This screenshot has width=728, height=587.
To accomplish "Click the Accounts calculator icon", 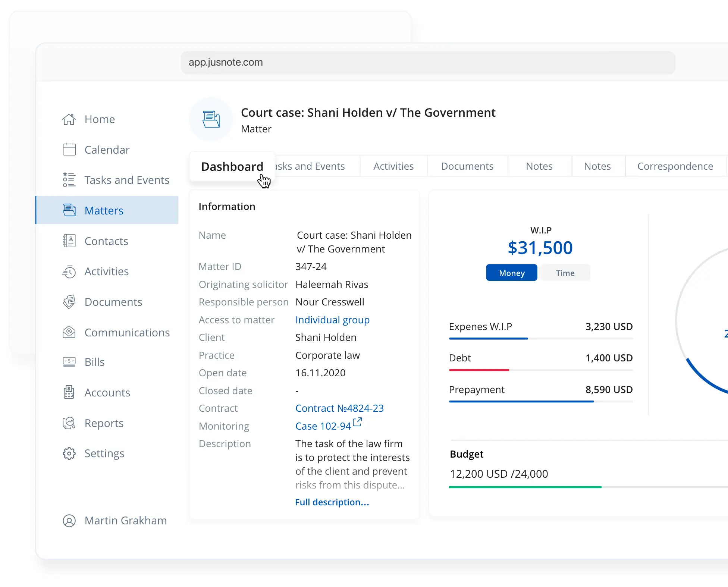I will click(69, 392).
